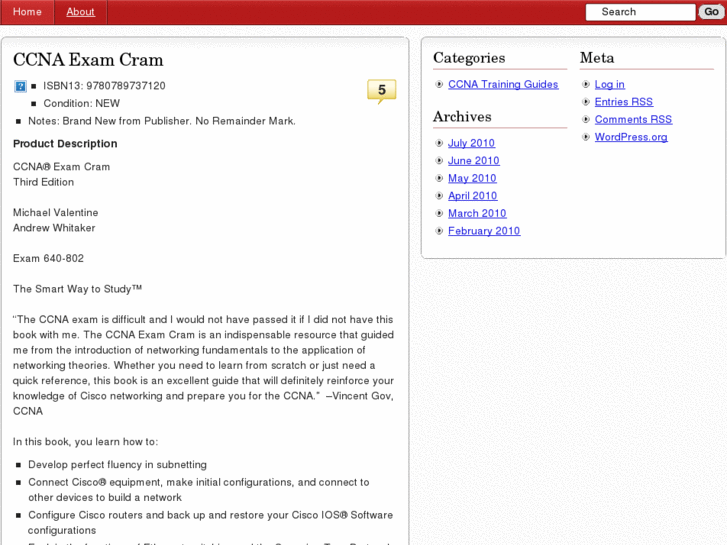Select the ISBN13: 9780789737120 text
This screenshot has height=545, width=727.
tap(104, 86)
